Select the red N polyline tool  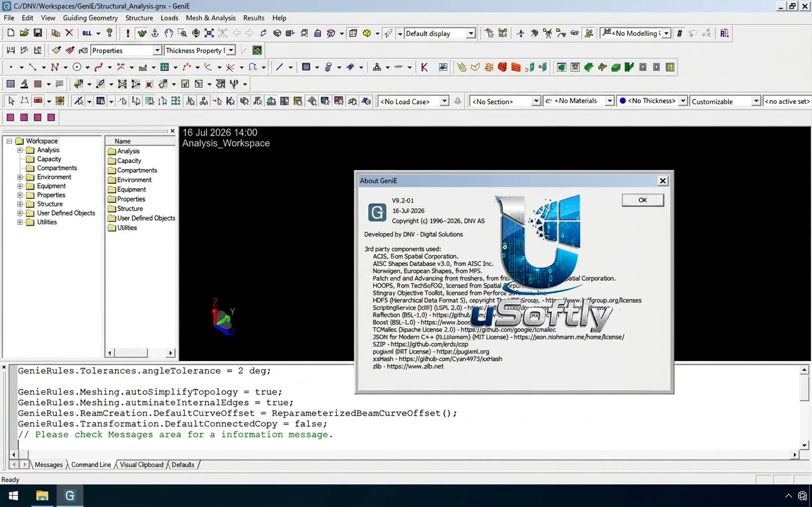click(x=55, y=67)
